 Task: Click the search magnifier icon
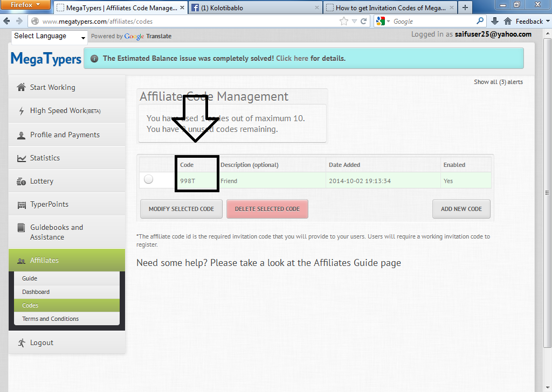click(480, 21)
